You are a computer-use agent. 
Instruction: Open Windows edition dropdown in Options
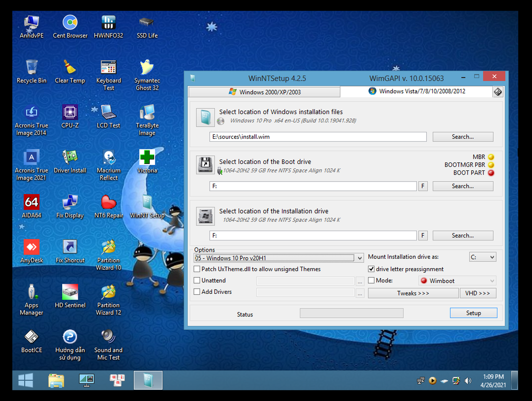(x=279, y=258)
